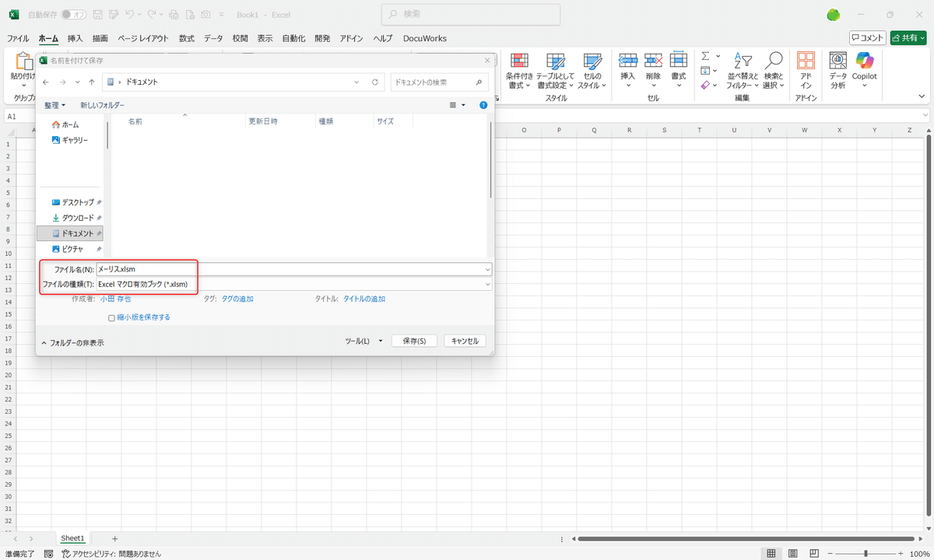934x560 pixels.
Task: Click the Up folder arrow in dialog
Action: click(92, 82)
